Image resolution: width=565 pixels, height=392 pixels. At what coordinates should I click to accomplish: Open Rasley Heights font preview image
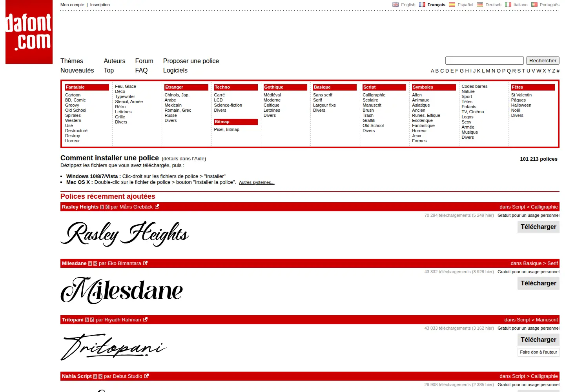pyautogui.click(x=125, y=234)
